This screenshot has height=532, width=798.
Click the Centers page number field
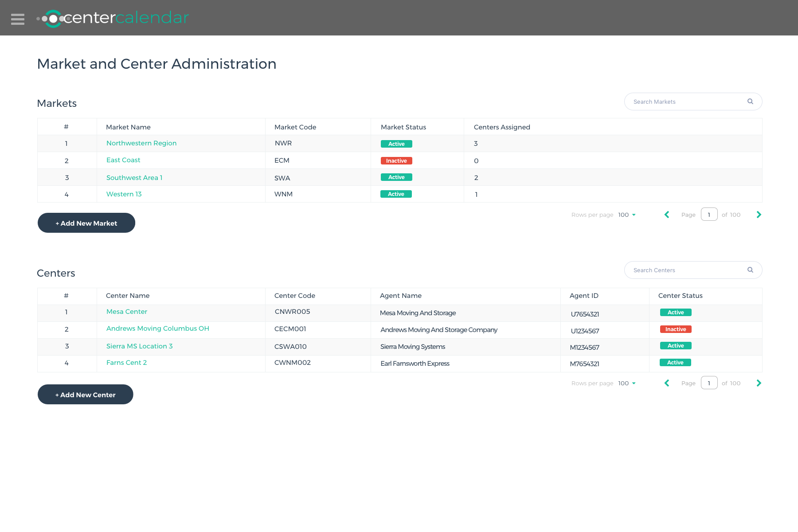coord(709,383)
